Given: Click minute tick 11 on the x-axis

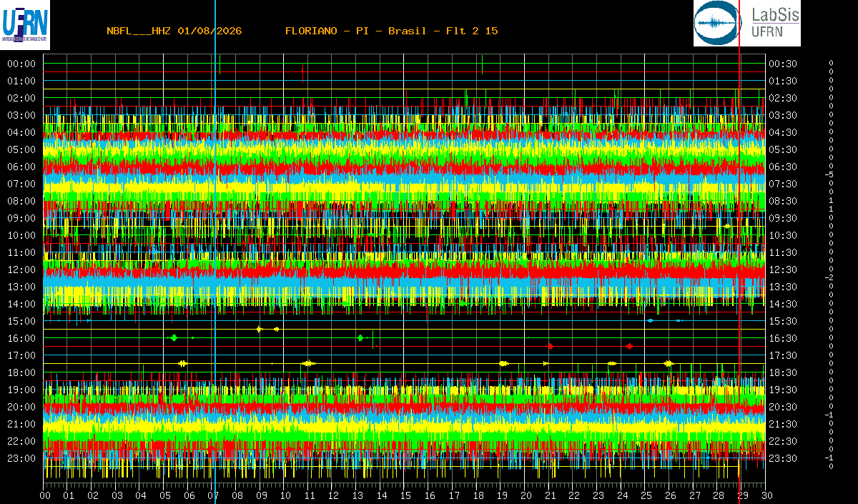Looking at the screenshot, I should (x=310, y=495).
